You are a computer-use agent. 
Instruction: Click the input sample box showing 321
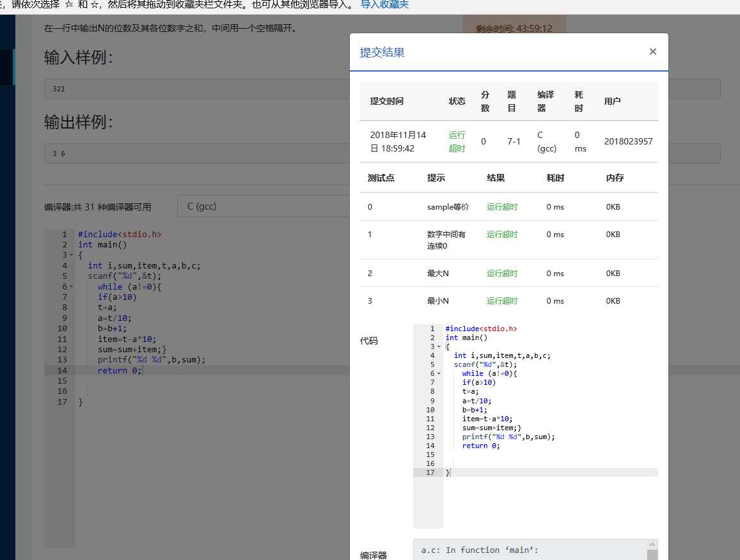(196, 89)
